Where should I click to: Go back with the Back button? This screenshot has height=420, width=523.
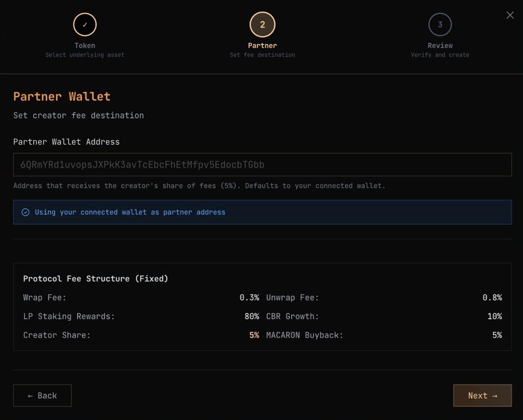(x=42, y=396)
